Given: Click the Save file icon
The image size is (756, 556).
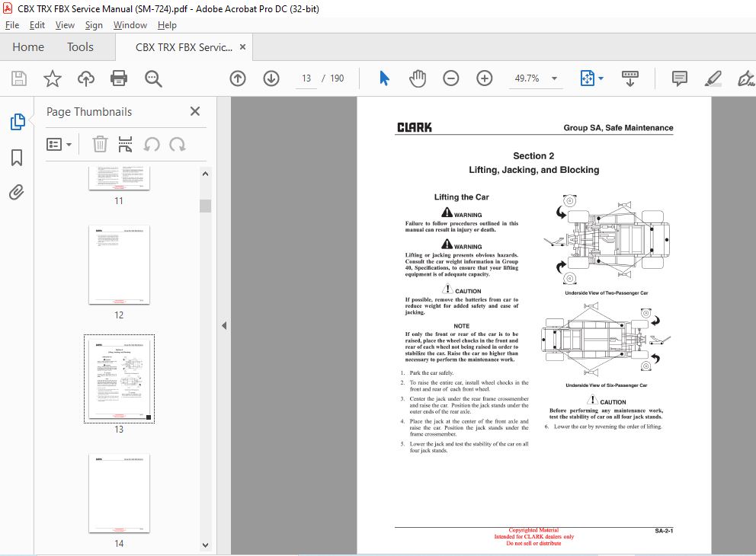Looking at the screenshot, I should coord(19,78).
